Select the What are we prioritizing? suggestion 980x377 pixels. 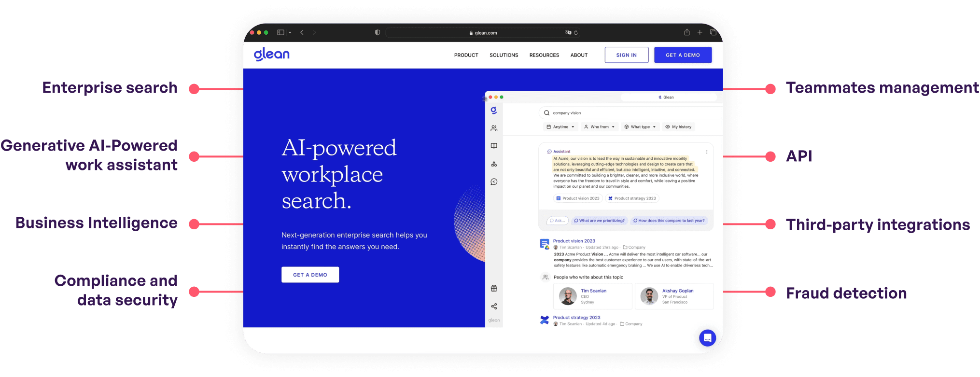[599, 221]
